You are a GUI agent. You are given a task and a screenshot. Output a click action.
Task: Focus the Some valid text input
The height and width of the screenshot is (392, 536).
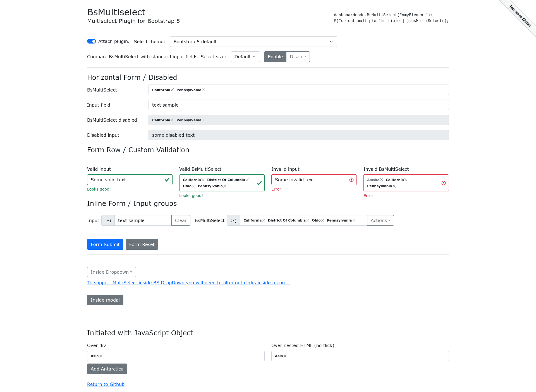point(130,180)
